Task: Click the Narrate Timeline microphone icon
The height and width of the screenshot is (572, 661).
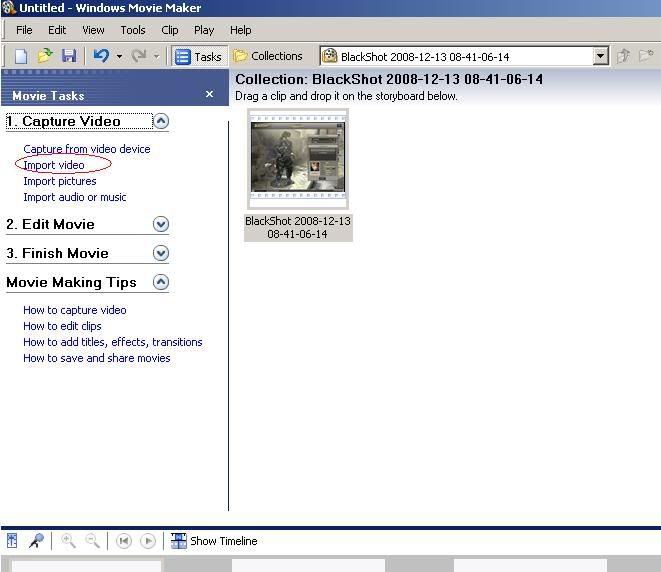Action: (36, 541)
